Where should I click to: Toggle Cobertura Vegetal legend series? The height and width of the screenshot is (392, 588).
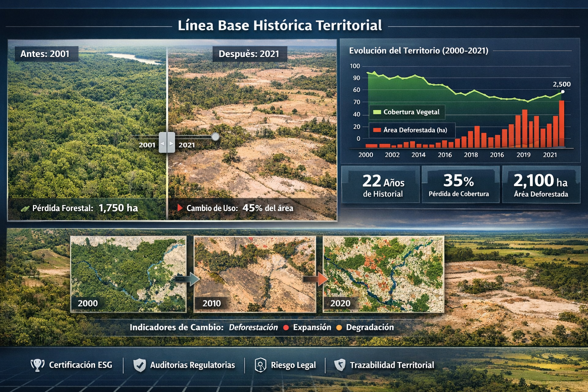click(407, 112)
